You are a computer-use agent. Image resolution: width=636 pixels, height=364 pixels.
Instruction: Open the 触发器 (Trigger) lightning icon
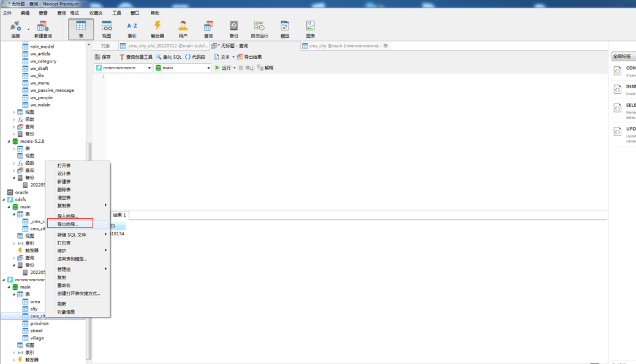pyautogui.click(x=157, y=28)
